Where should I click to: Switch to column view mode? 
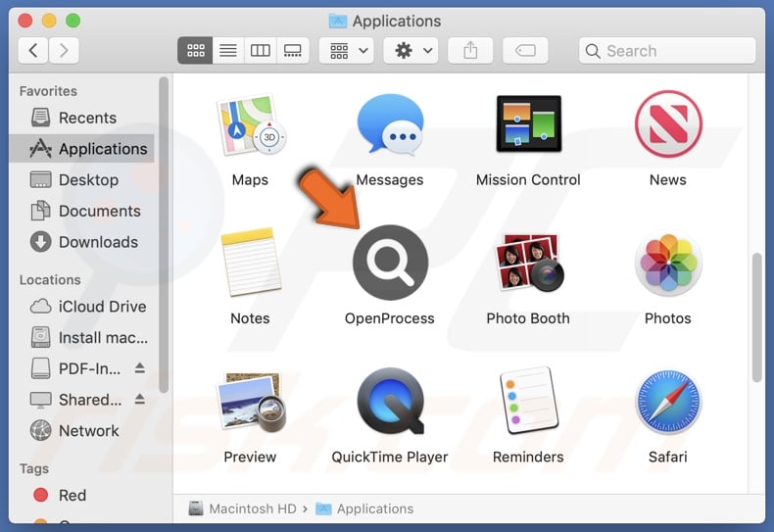pyautogui.click(x=261, y=50)
